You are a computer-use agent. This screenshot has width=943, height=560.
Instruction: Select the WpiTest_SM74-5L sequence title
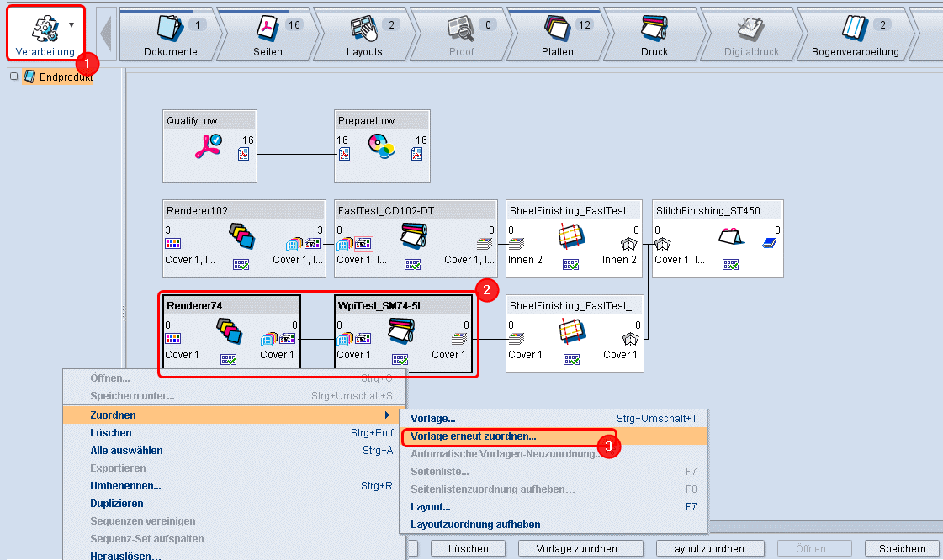point(381,306)
